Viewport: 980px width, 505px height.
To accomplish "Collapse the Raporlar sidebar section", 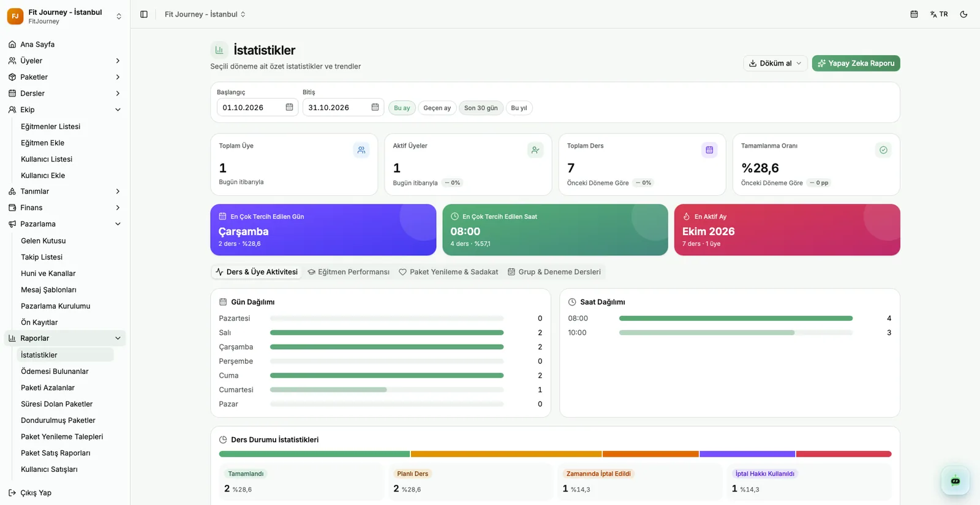I will point(65,338).
